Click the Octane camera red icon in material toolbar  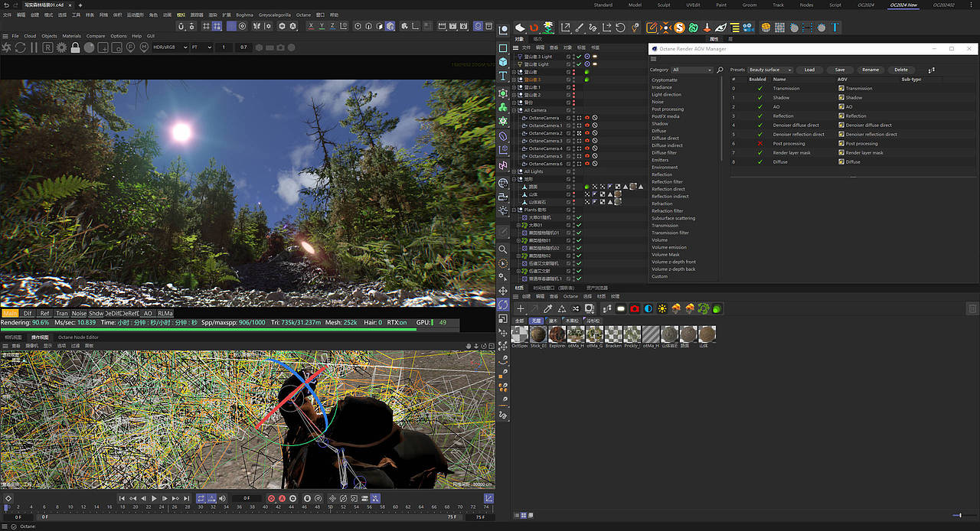(x=635, y=308)
